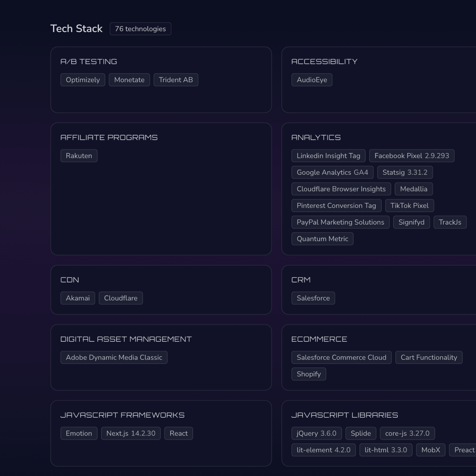476x476 pixels.
Task: Click the core-js 3.27.0 chip
Action: point(407,434)
